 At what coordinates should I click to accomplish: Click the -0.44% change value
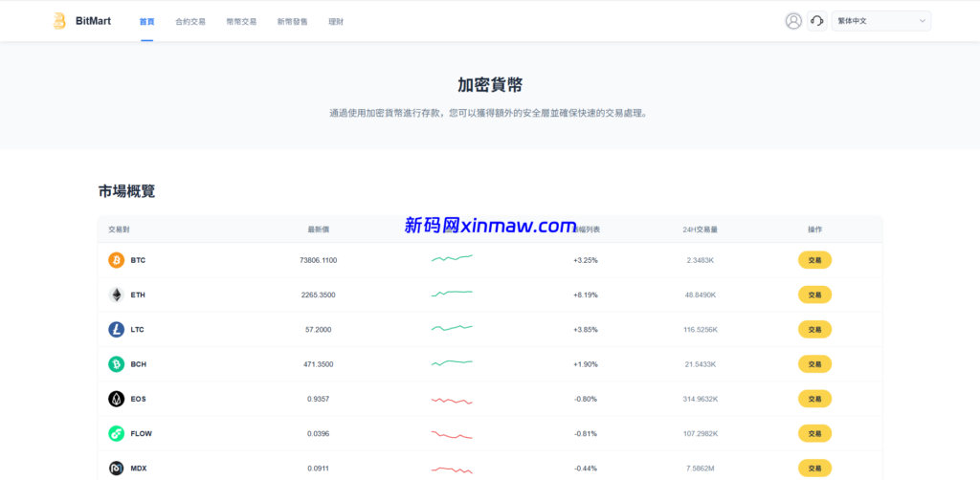point(586,468)
